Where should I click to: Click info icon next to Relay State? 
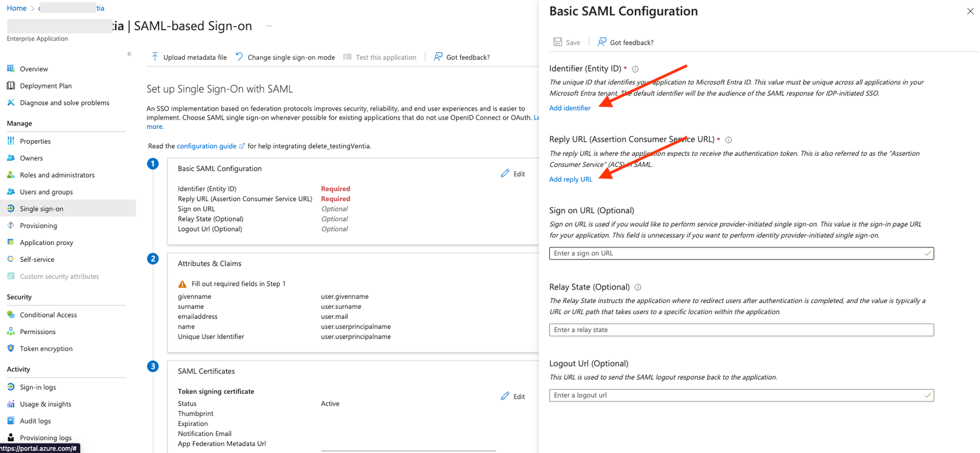click(x=638, y=287)
